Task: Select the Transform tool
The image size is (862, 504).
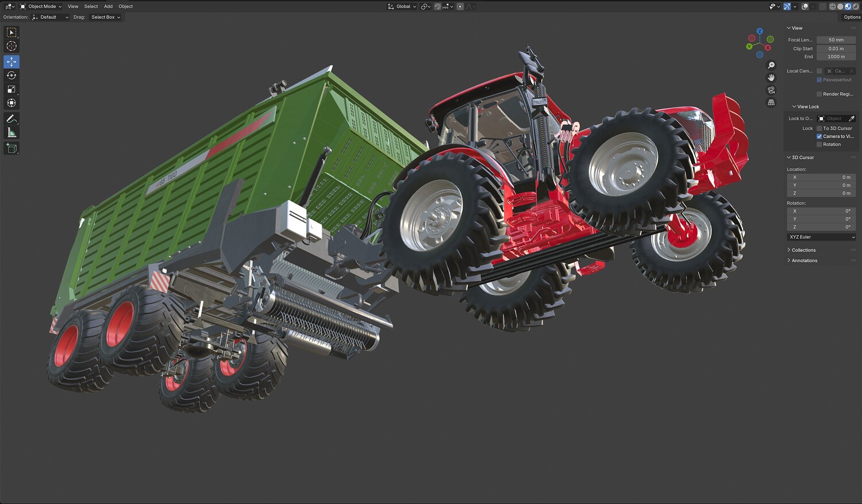Action: coord(11,103)
